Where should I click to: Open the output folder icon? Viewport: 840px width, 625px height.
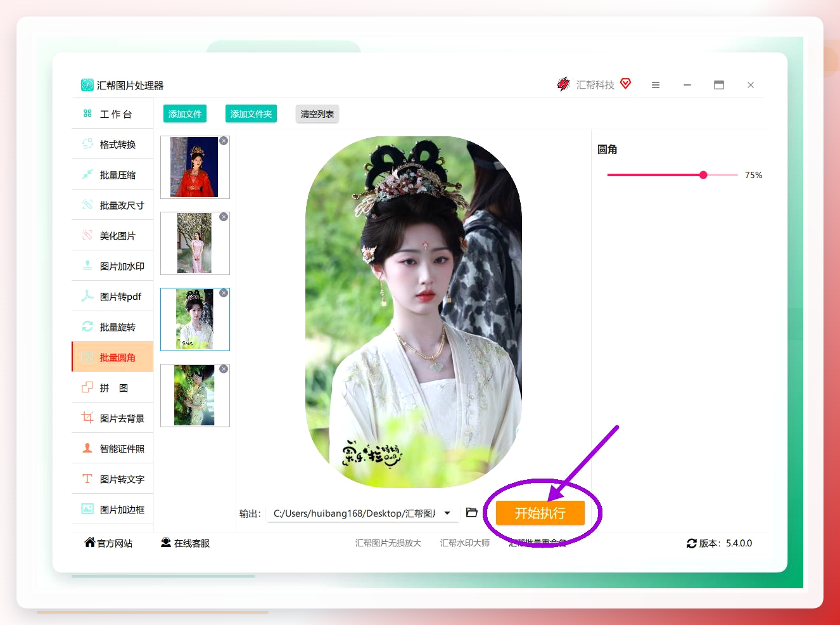pos(471,512)
